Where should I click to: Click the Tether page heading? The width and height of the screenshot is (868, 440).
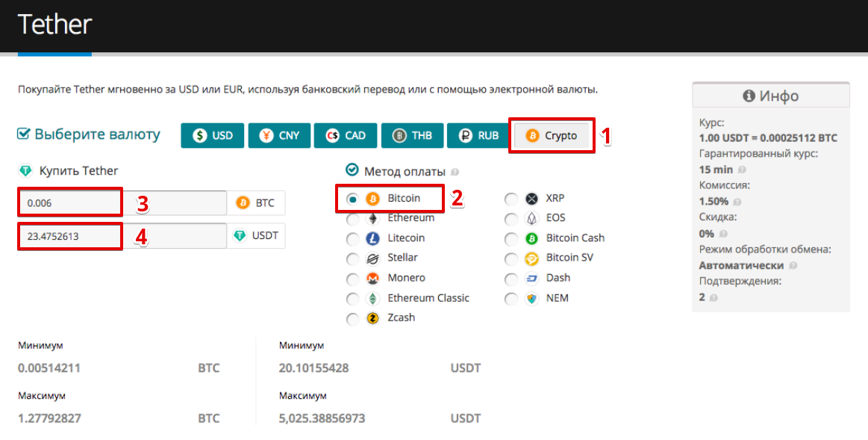pyautogui.click(x=54, y=25)
